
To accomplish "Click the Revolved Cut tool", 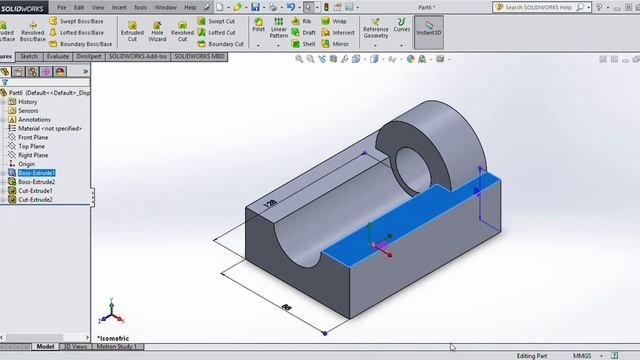I will click(182, 32).
